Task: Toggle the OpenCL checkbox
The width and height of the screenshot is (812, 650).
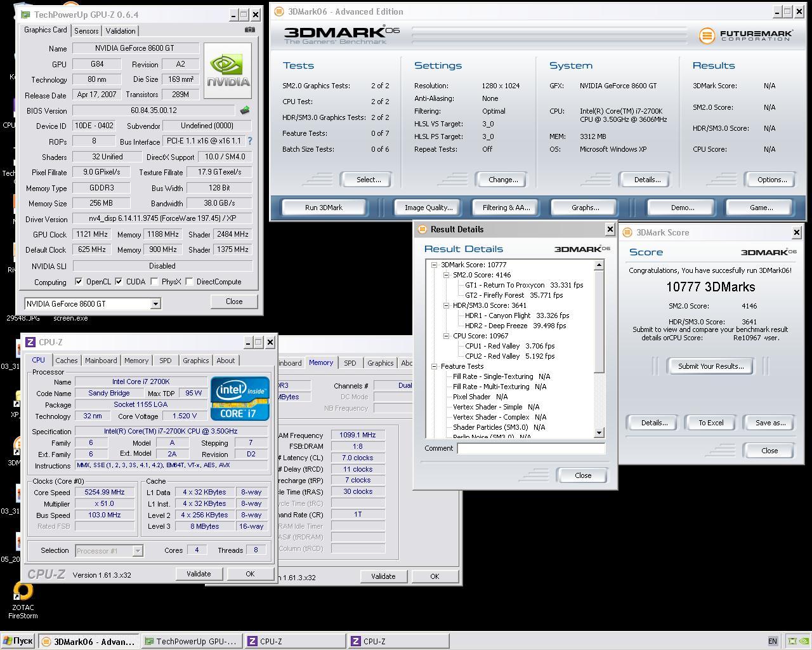Action: coord(79,282)
